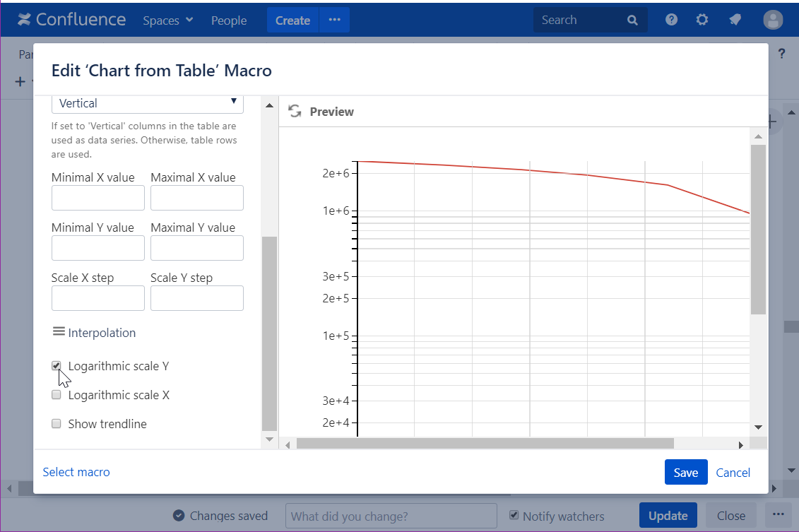Enable Logarithmic scale X checkbox

pos(57,395)
